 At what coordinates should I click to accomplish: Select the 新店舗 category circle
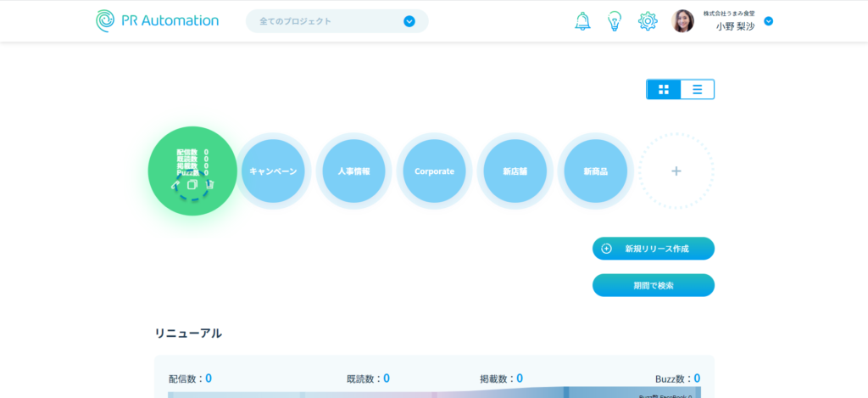(515, 171)
